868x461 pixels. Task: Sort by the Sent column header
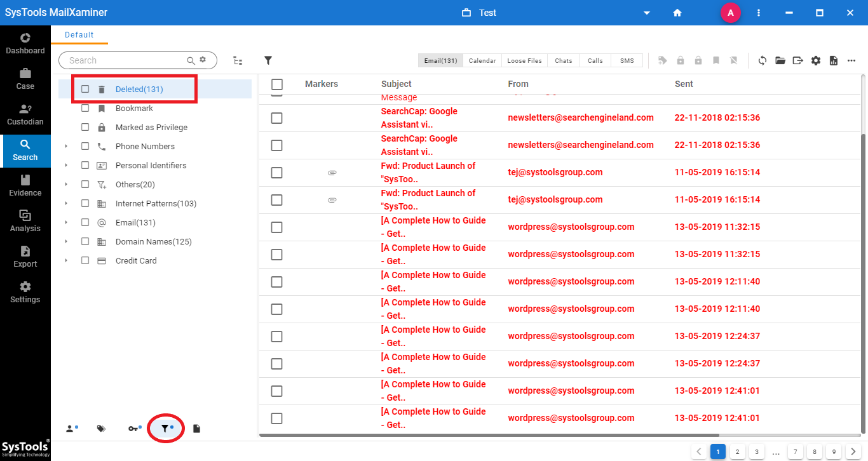(684, 84)
